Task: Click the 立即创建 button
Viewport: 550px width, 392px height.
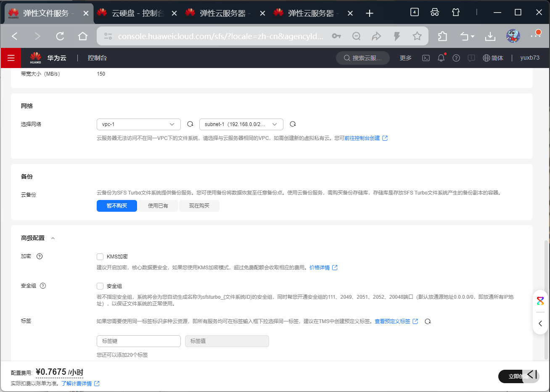Action: pyautogui.click(x=518, y=376)
